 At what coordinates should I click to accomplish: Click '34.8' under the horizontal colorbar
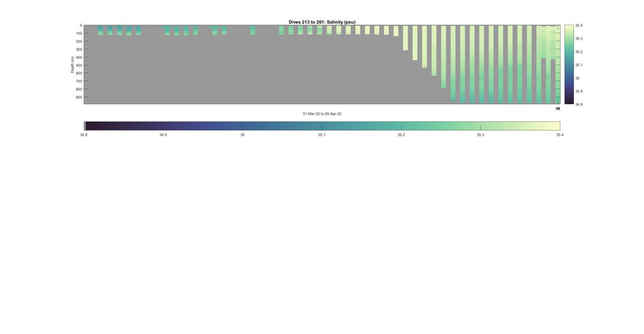click(84, 135)
